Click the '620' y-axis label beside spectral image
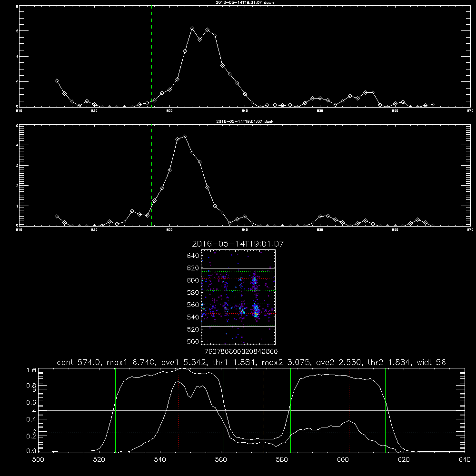Viewport: 476px width, 476px height. click(x=193, y=268)
